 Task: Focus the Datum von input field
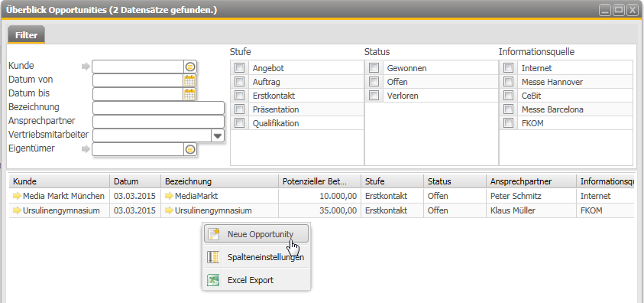[x=138, y=80]
